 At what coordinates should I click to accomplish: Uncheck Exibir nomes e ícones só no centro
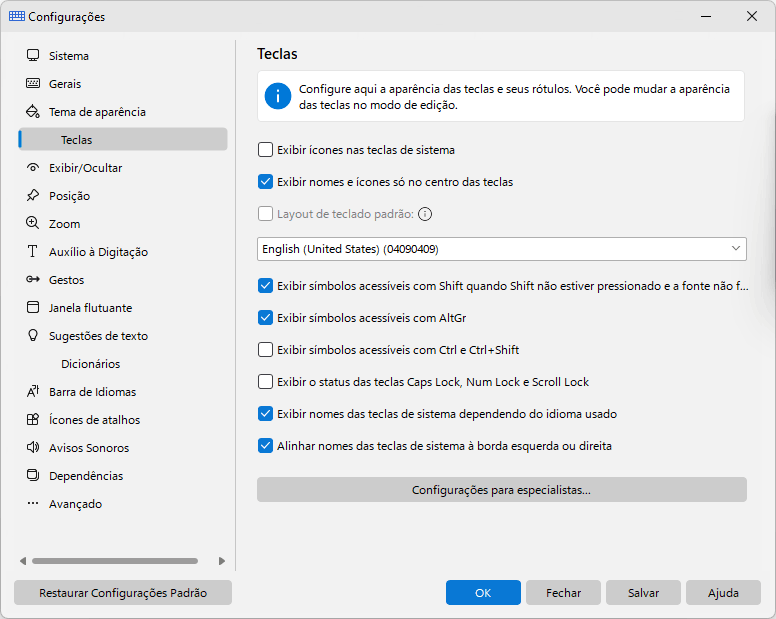coord(265,182)
